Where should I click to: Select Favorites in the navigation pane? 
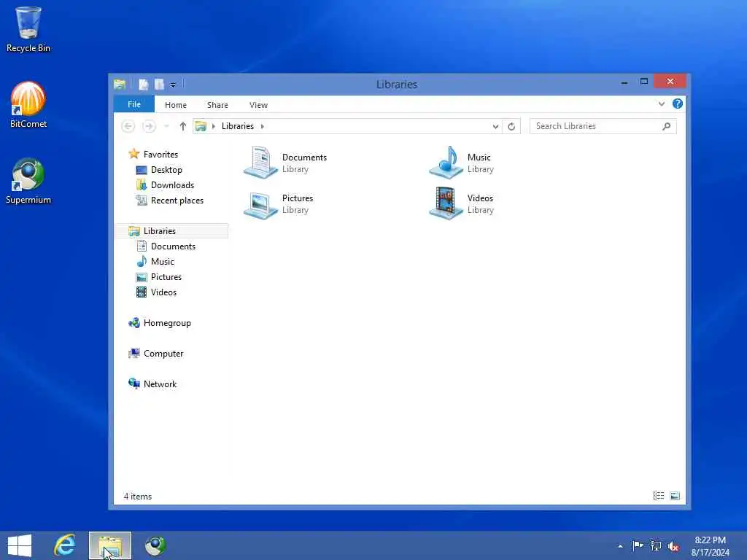153,155
